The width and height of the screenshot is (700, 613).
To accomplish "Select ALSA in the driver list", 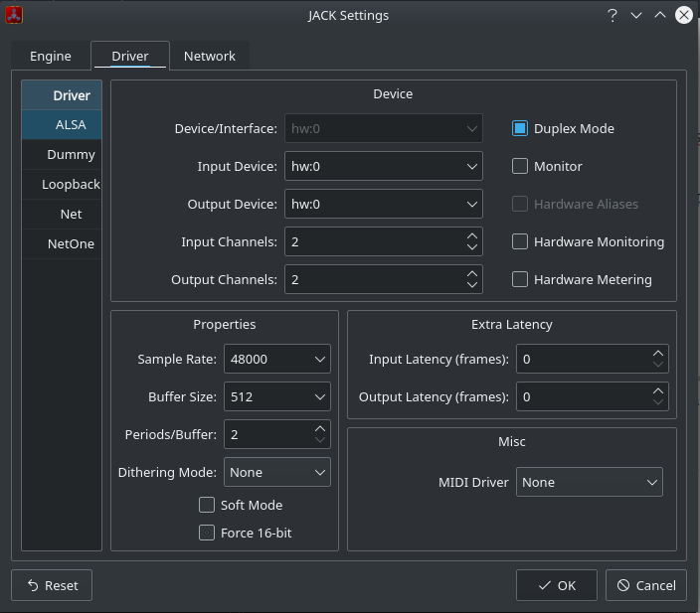I will click(x=62, y=124).
